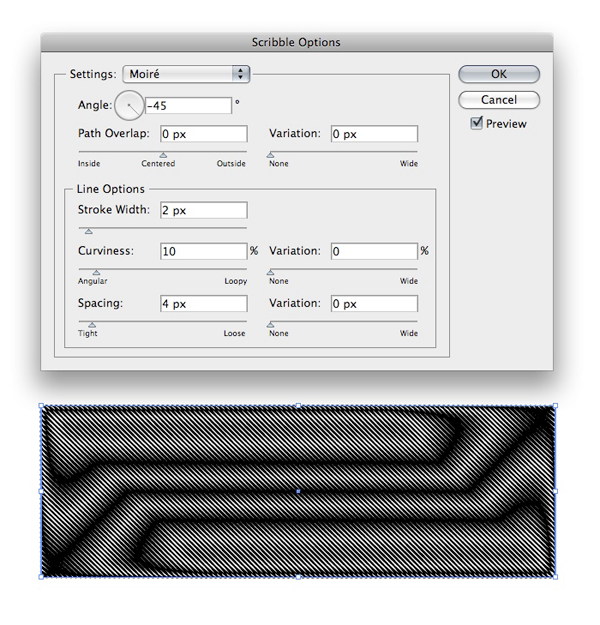Click the Path Overlap input field
This screenshot has height=625, width=600.
(x=204, y=134)
